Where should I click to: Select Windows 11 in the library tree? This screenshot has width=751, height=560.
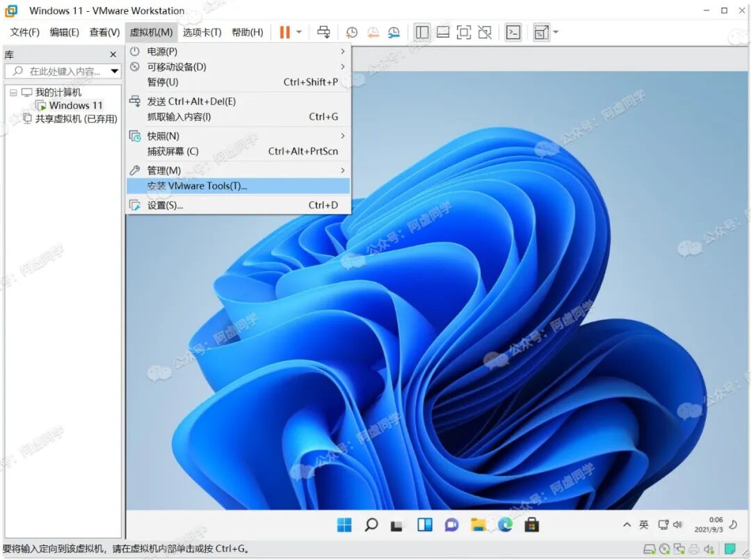point(76,105)
